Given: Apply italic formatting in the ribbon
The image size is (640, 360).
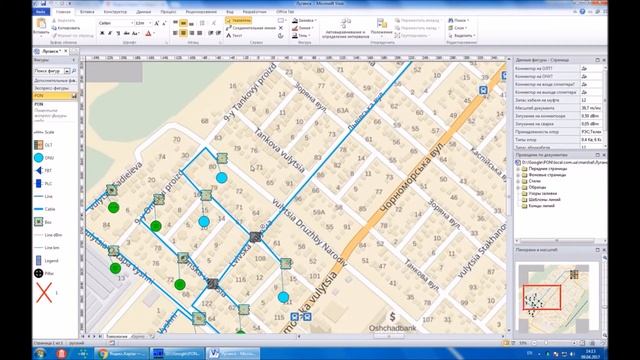Looking at the screenshot, I should pos(110,33).
